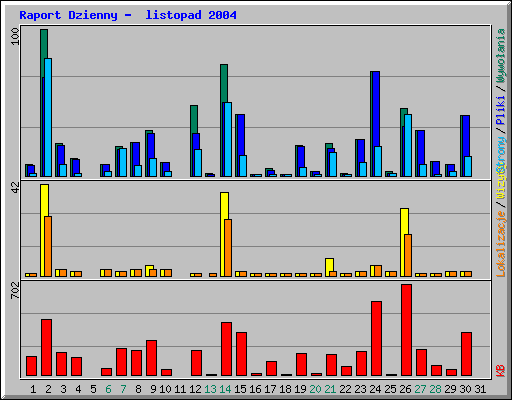Click day label "22" on the x-axis

pyautogui.click(x=345, y=389)
